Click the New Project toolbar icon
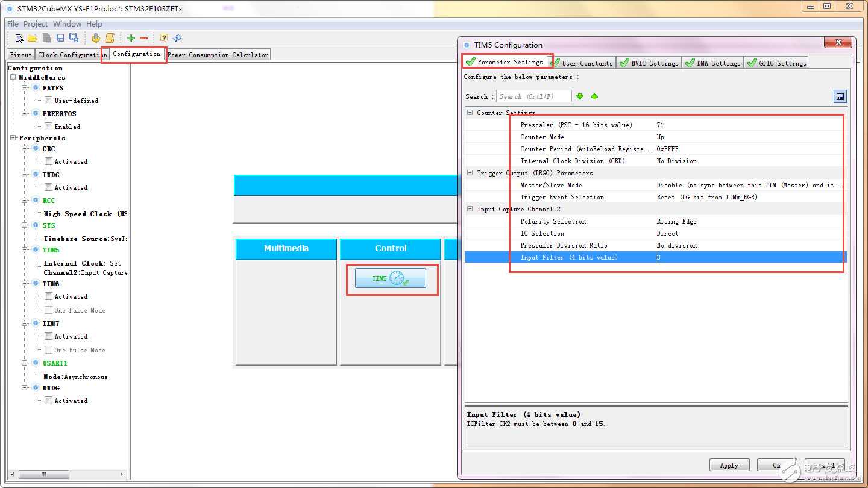Viewport: 868px width, 488px height. point(19,38)
